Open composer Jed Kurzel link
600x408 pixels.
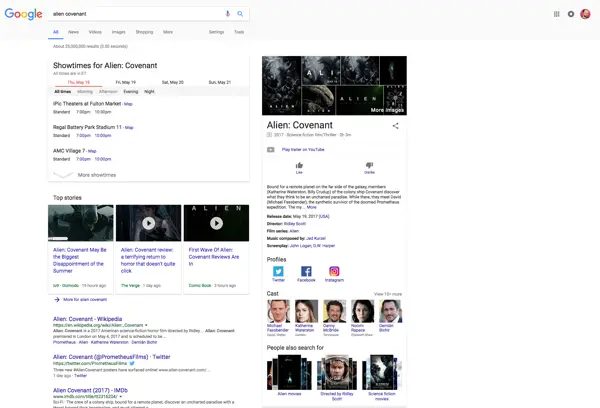pyautogui.click(x=316, y=238)
